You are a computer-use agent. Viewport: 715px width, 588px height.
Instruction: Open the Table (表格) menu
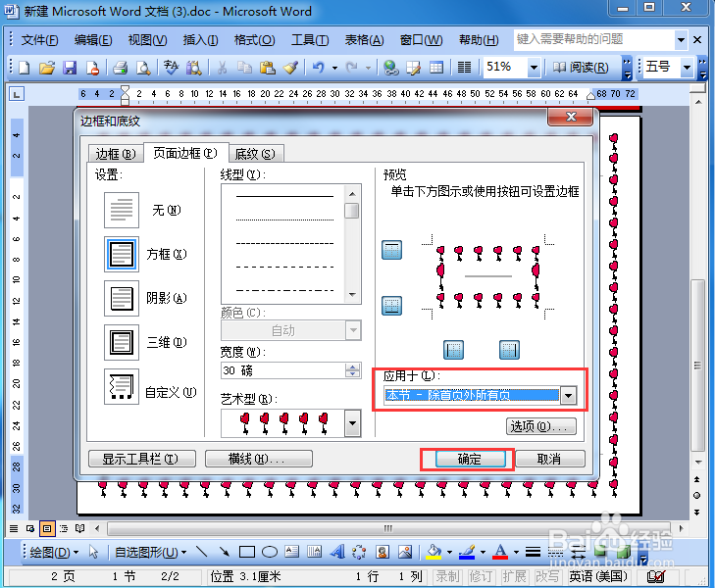point(364,40)
